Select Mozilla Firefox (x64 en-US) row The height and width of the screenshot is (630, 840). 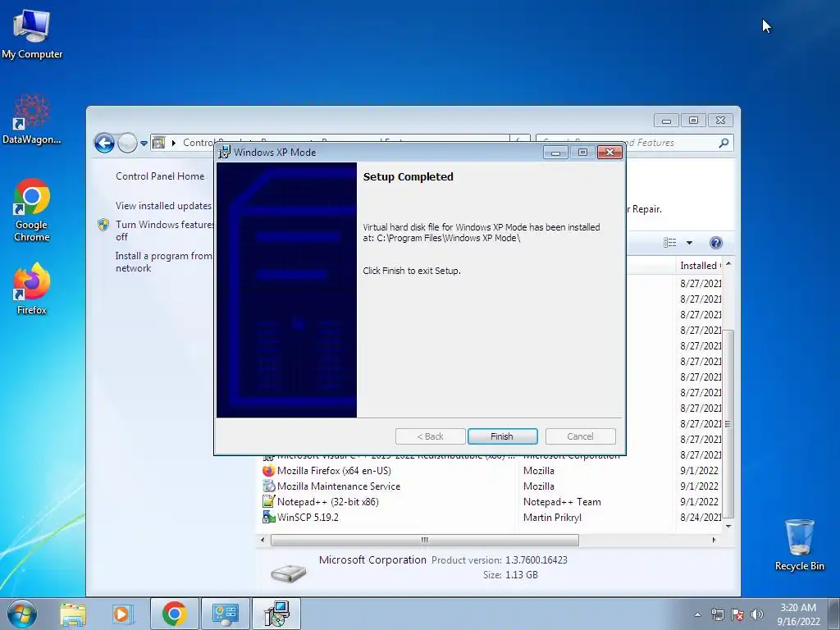click(491, 470)
